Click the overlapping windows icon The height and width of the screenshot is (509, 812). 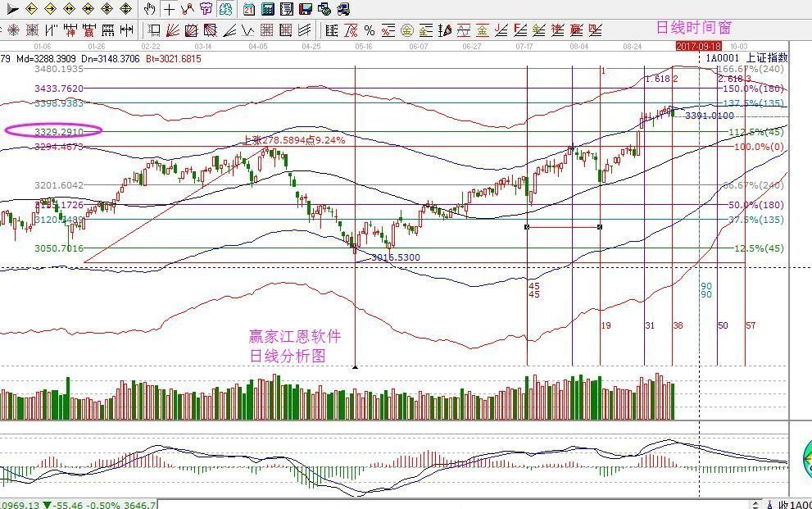click(324, 9)
